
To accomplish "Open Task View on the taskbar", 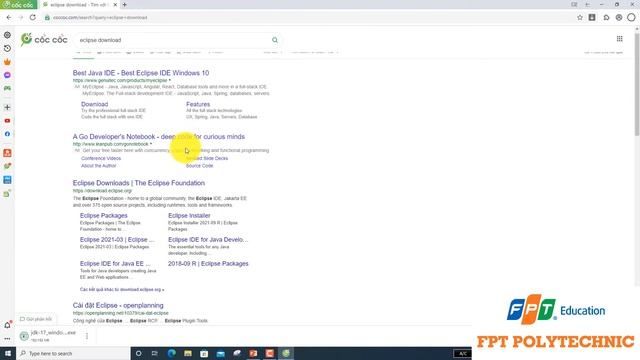I will [x=155, y=353].
